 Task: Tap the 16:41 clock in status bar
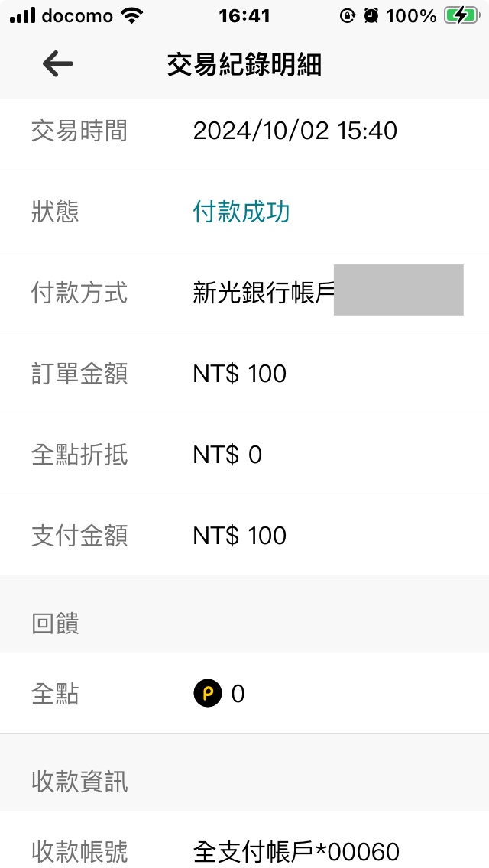click(244, 15)
